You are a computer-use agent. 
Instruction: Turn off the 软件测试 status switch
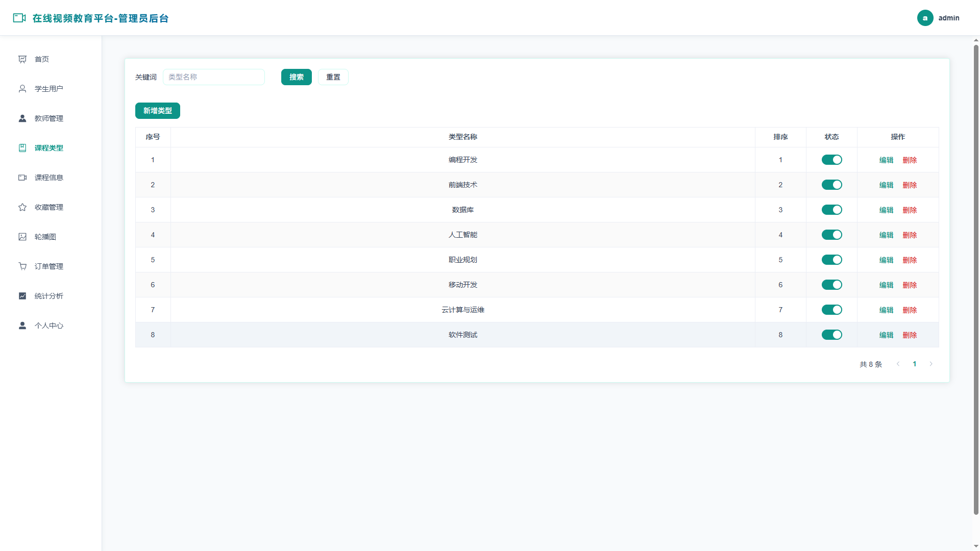tap(831, 335)
